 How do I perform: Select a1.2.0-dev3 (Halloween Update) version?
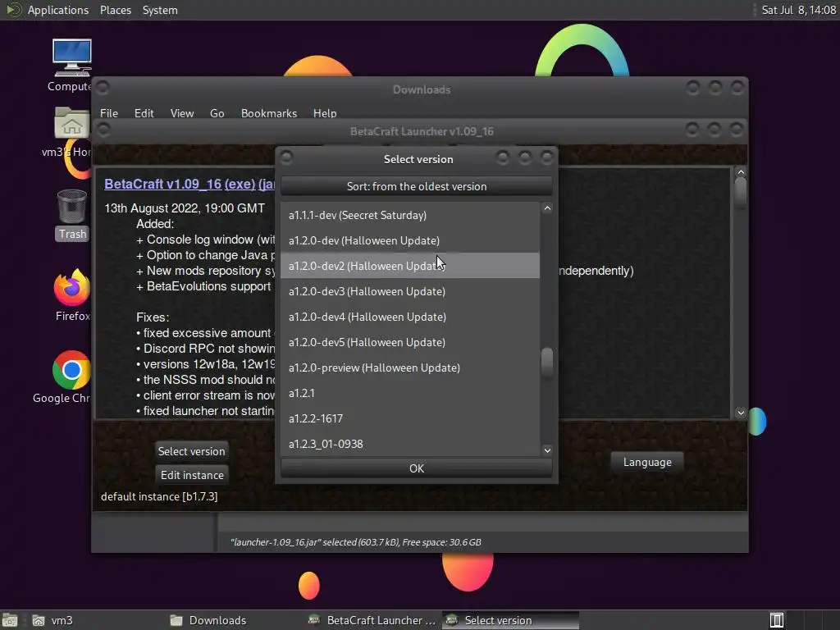tap(410, 291)
